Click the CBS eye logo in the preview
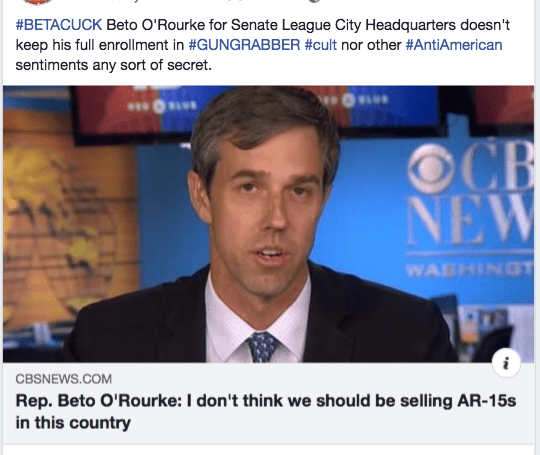Screen dimensions: 540x455 coord(430,169)
